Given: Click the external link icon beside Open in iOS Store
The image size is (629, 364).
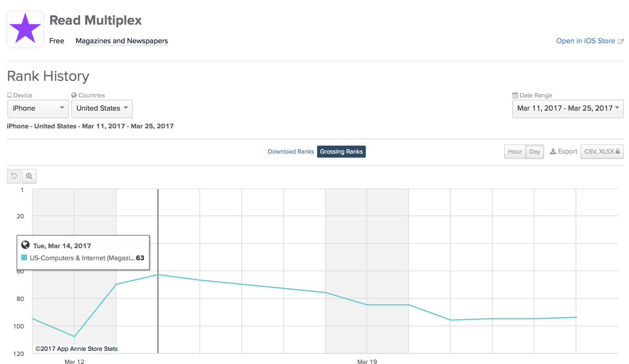Looking at the screenshot, I should click(621, 41).
